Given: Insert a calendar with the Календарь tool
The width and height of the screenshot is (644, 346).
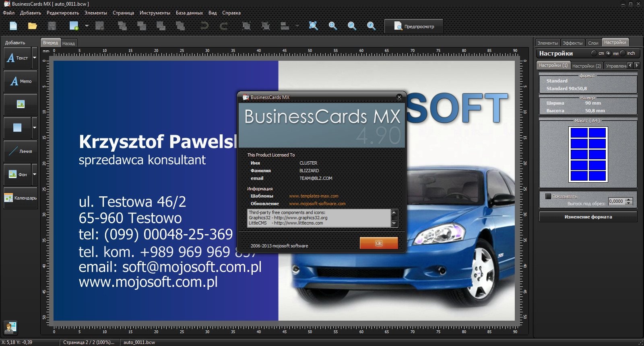Looking at the screenshot, I should (21, 198).
